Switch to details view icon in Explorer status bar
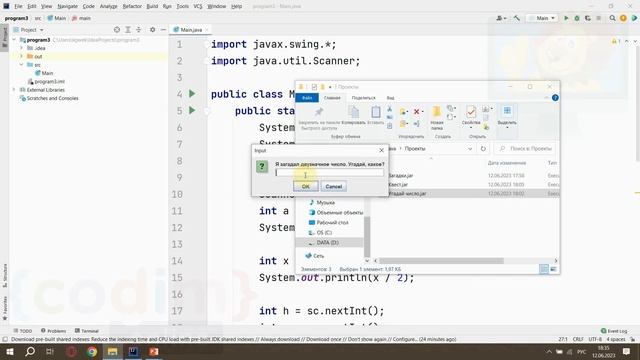Image resolution: width=640 pixels, height=360 pixels. tap(544, 269)
